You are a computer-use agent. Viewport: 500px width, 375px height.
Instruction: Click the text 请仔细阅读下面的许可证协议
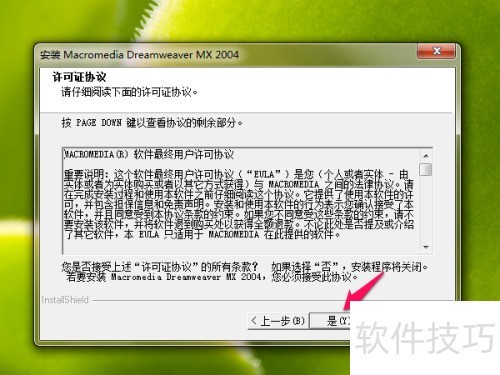pyautogui.click(x=129, y=92)
